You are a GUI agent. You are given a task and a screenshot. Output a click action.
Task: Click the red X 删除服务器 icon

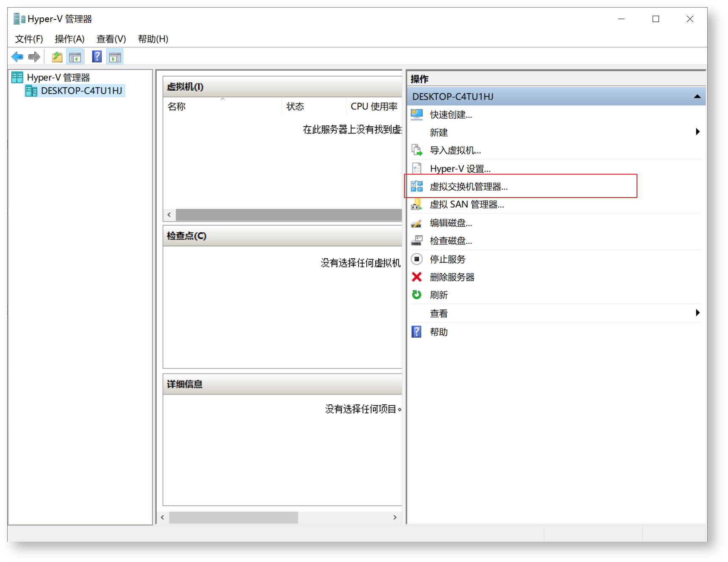tap(417, 277)
